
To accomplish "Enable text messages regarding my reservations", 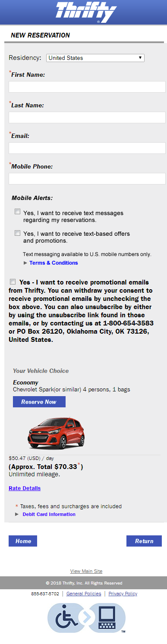I will (x=18, y=212).
